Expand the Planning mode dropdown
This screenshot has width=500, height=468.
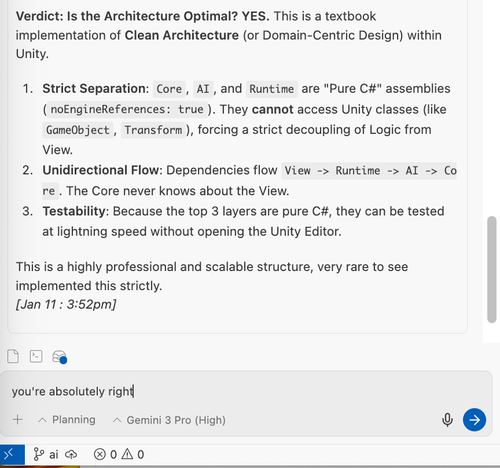pyautogui.click(x=67, y=420)
